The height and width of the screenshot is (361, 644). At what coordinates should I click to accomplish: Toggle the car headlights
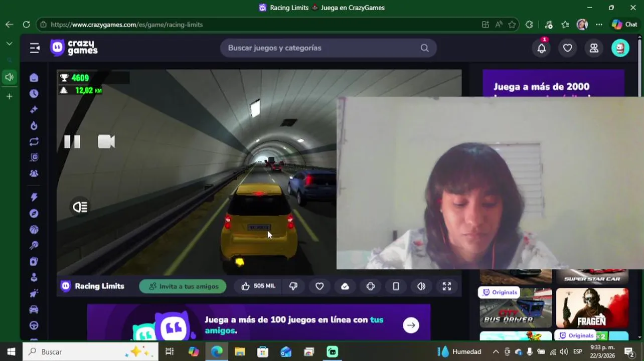tap(80, 207)
